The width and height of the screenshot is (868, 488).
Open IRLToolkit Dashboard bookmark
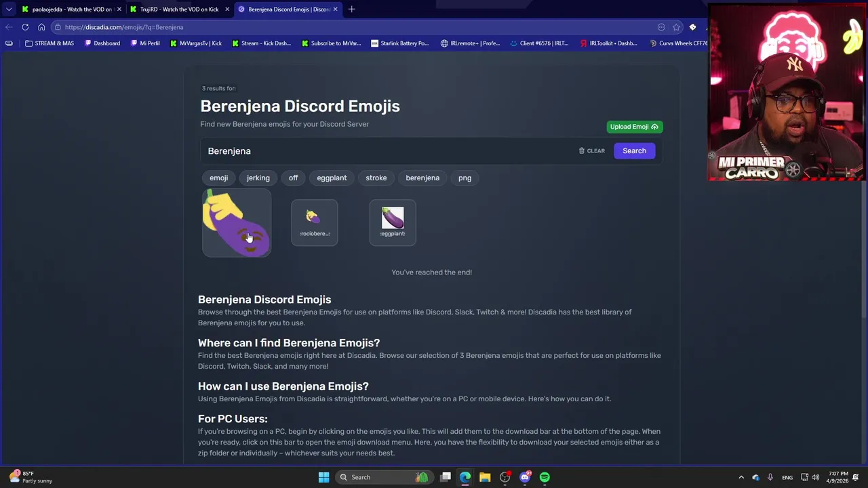click(608, 43)
